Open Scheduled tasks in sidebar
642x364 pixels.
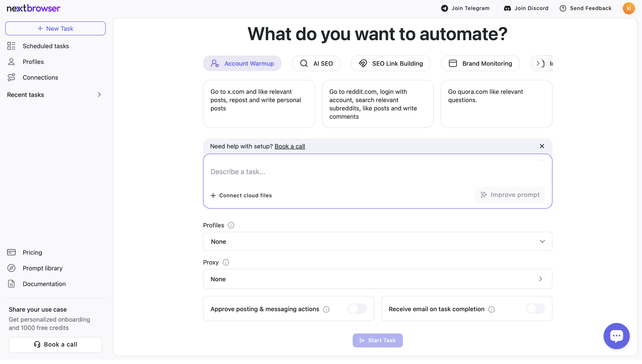[x=46, y=46]
